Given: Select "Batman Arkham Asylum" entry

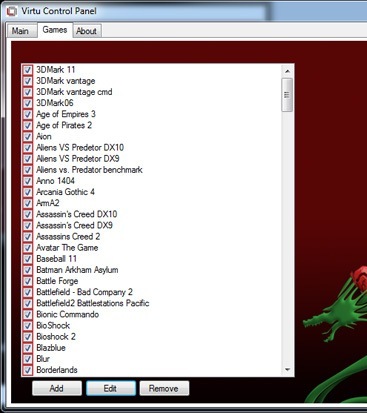Looking at the screenshot, I should pyautogui.click(x=77, y=270).
